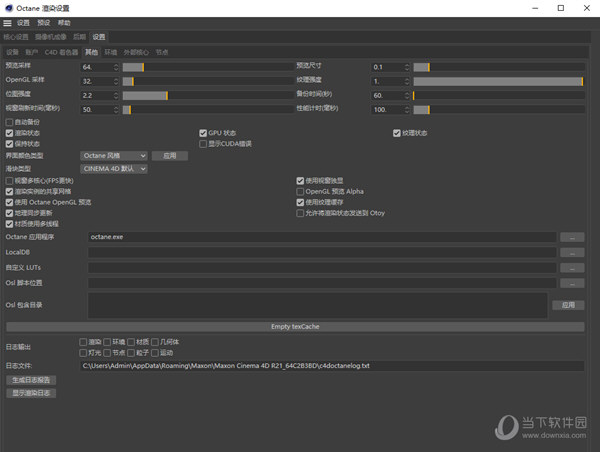The image size is (600, 452).
Task: Toggle 使用 Octane OpenGL 预览 checkbox
Action: (10, 202)
